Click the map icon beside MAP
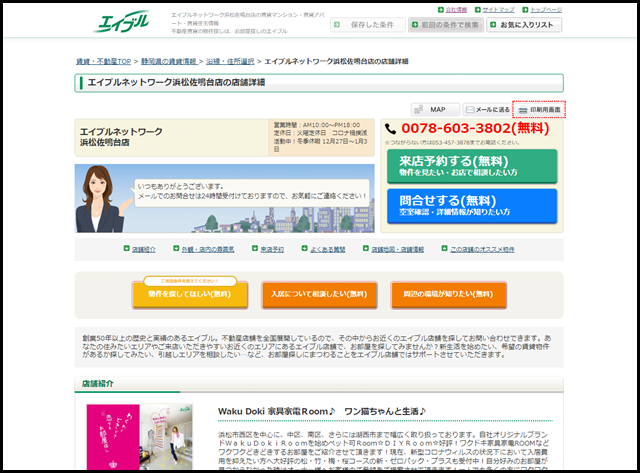 tap(419, 109)
